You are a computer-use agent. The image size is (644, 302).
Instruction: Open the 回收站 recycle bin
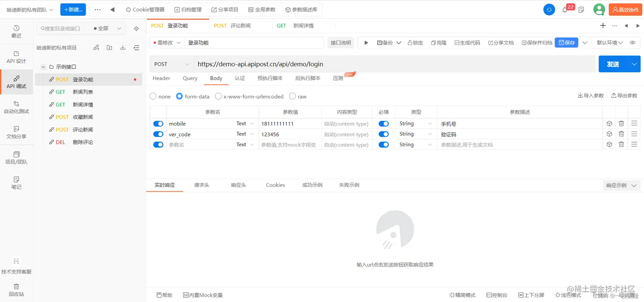[16, 290]
